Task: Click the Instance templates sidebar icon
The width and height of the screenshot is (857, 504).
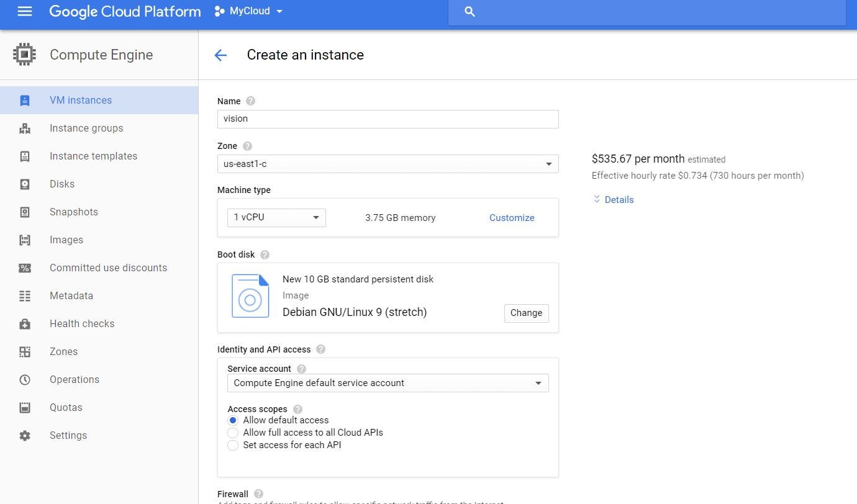Action: pos(25,156)
